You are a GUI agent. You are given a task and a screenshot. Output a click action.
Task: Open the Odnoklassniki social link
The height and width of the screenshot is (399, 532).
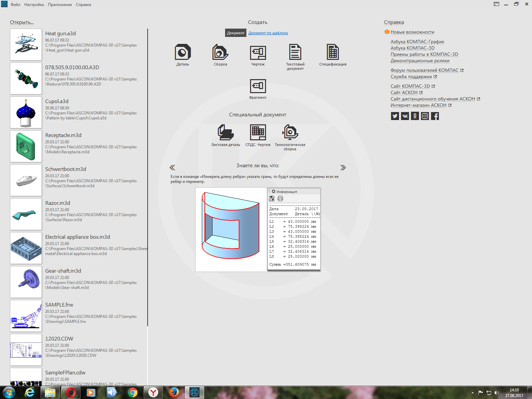[415, 116]
